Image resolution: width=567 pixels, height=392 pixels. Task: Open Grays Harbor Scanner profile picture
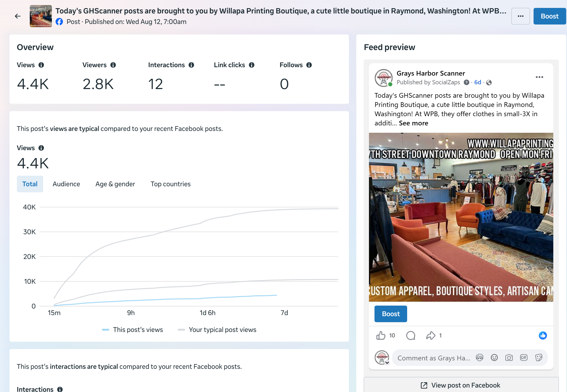point(384,78)
